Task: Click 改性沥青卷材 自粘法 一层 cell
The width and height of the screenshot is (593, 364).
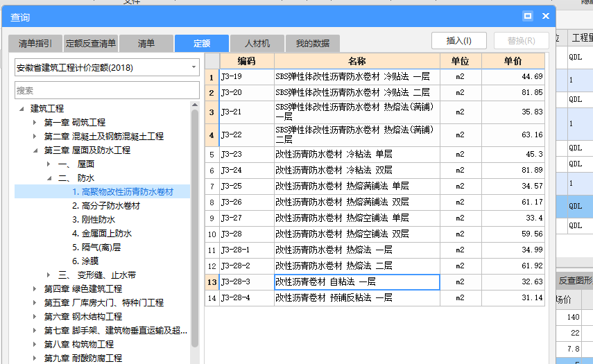Action: (357, 282)
